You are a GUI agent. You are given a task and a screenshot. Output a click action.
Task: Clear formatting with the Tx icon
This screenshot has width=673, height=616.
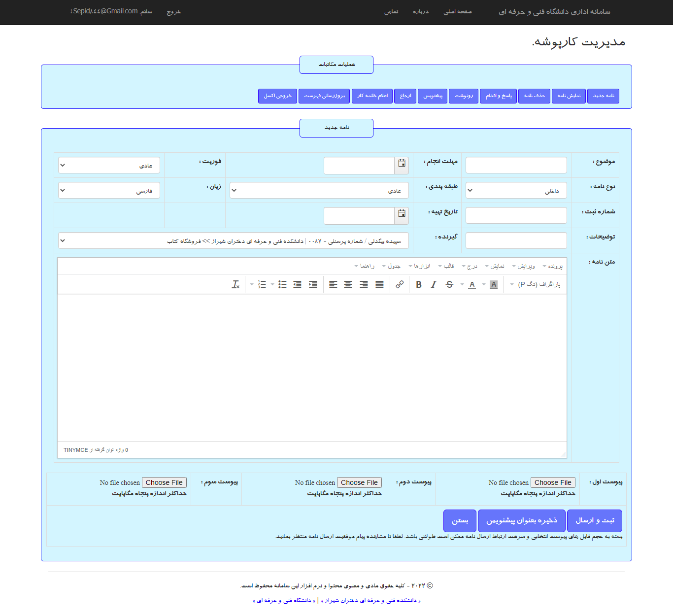(x=236, y=284)
